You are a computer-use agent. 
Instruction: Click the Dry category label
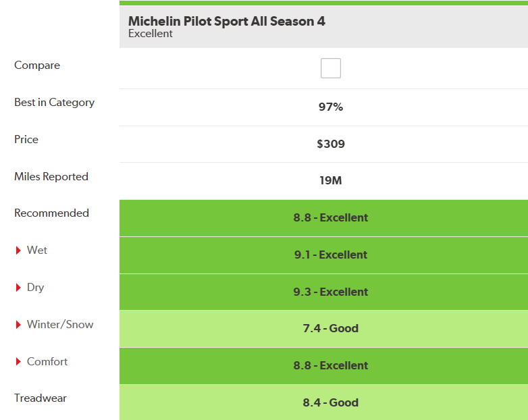(35, 288)
